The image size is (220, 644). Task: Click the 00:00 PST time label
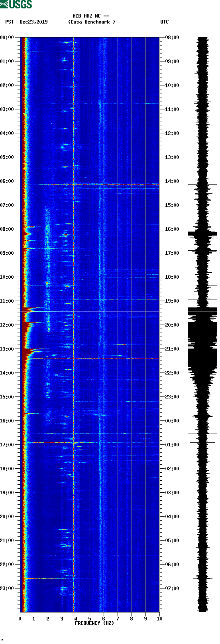tap(7, 38)
